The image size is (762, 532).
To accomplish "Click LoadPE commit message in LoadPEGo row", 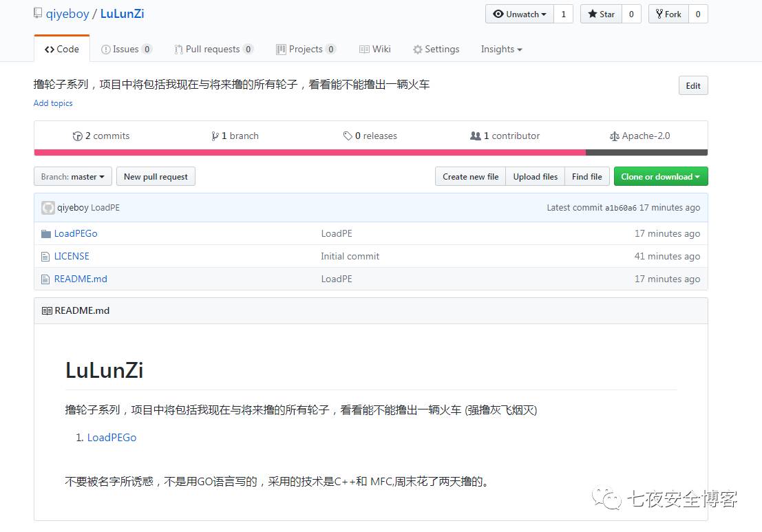I will tap(337, 234).
